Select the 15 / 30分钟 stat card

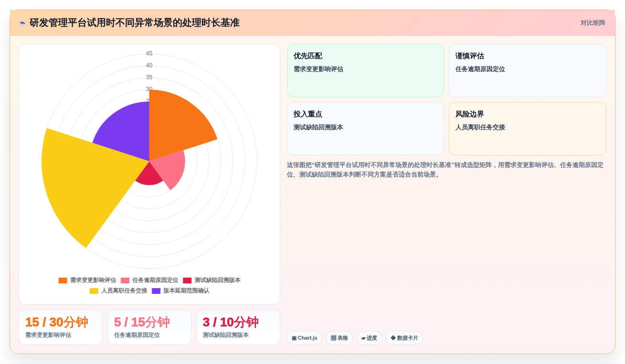[x=61, y=327]
